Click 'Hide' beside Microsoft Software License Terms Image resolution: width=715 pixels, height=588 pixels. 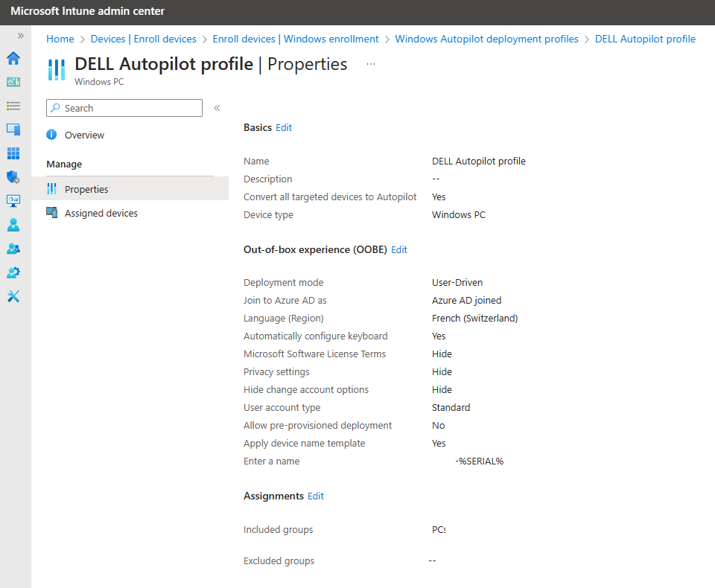(442, 354)
